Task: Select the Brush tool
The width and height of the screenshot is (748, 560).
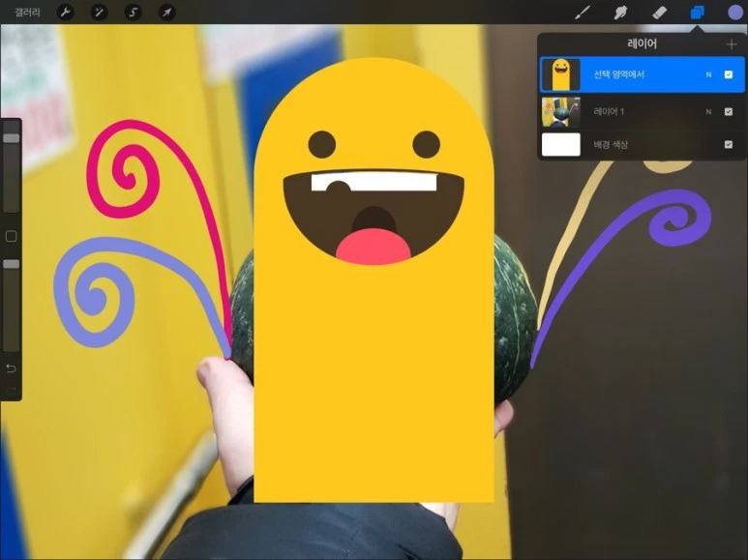Action: click(x=583, y=13)
